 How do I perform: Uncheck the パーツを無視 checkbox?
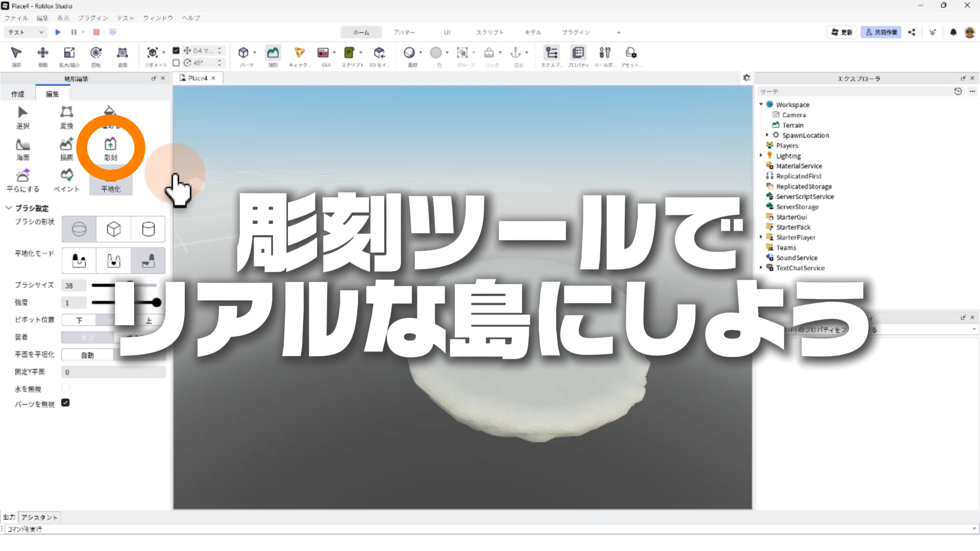click(x=65, y=403)
